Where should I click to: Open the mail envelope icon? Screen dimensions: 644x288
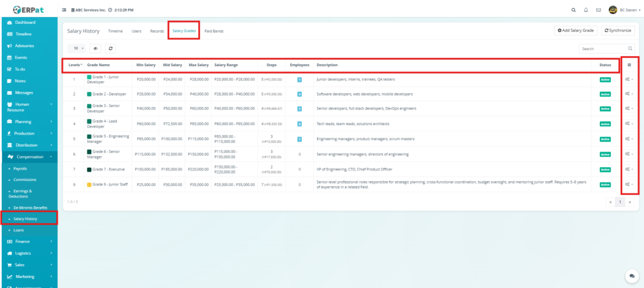pos(598,10)
